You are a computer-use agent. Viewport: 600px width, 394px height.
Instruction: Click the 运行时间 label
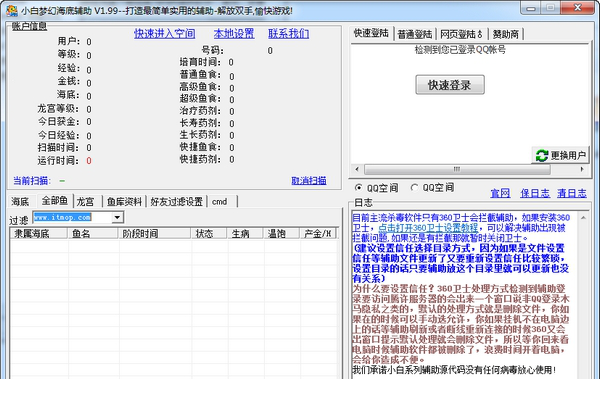tap(58, 161)
